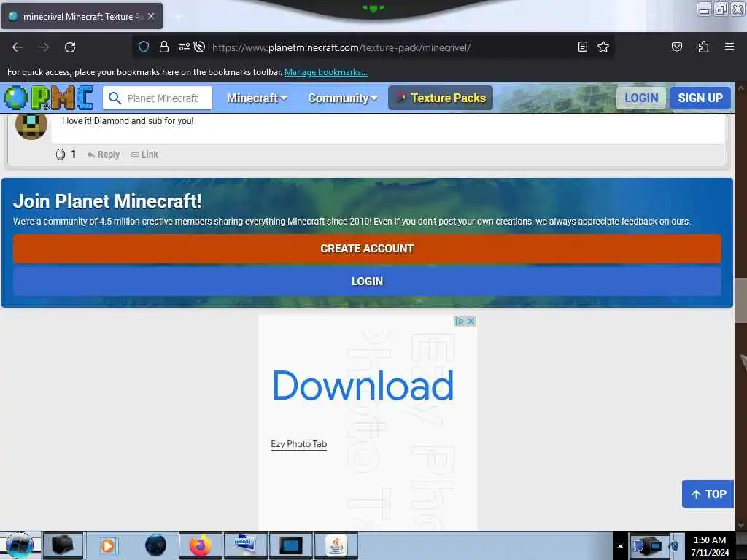The height and width of the screenshot is (560, 747).
Task: Bookmark this page with the star icon
Action: [603, 47]
